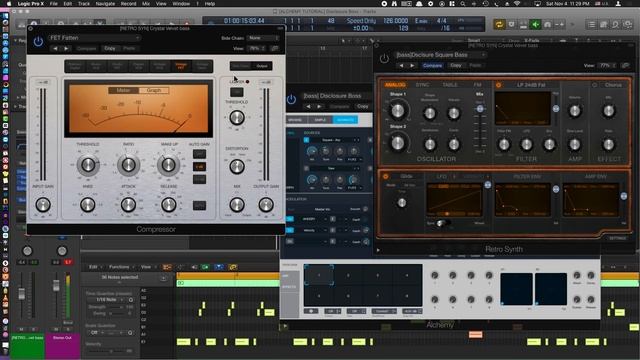The height and width of the screenshot is (360, 640).
Task: Click the Compressor Ratio knob
Action: (x=128, y=164)
